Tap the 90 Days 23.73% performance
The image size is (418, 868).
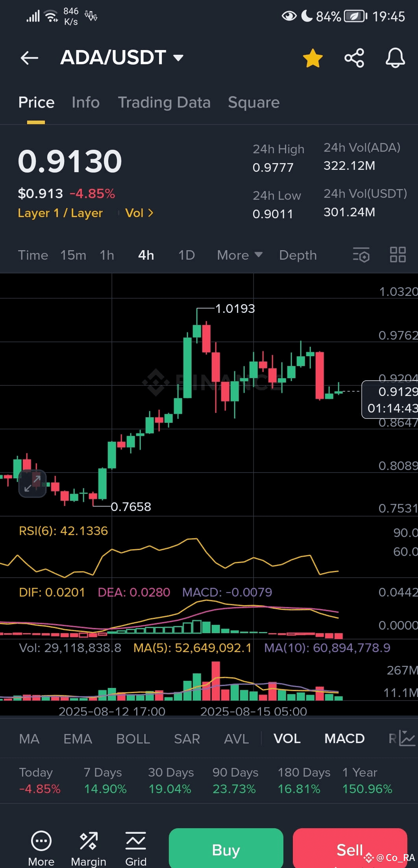tap(235, 781)
